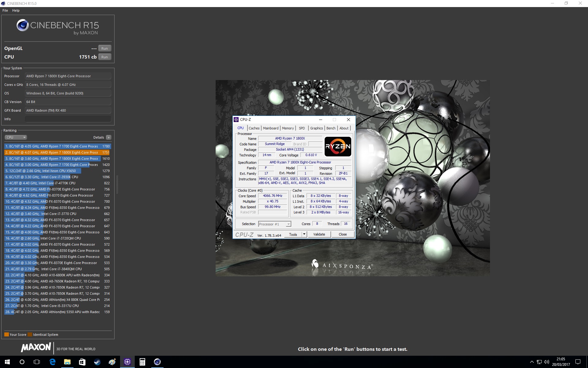
Task: Open File Explorer from the taskbar
Action: coord(67,362)
